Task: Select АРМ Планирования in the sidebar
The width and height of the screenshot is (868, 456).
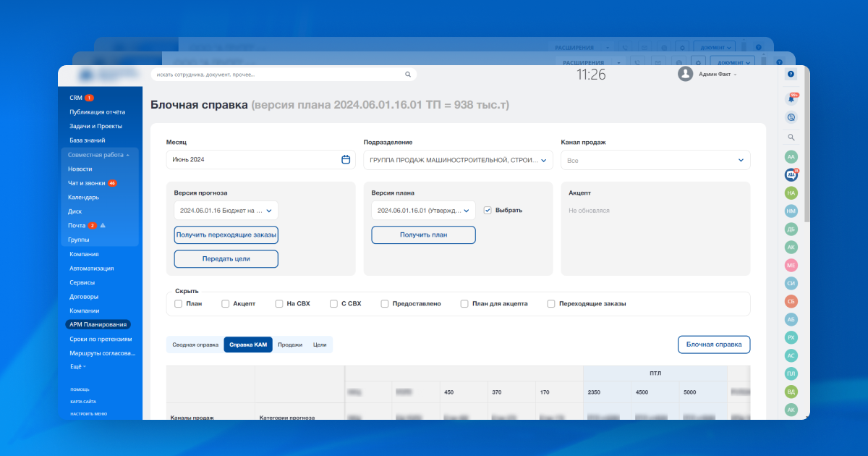Action: [98, 324]
